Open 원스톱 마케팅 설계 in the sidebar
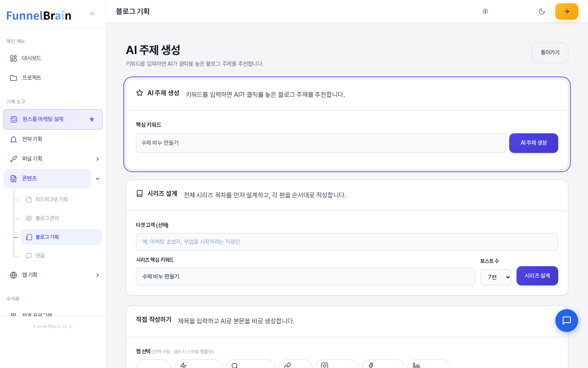This screenshot has width=588, height=368. pyautogui.click(x=53, y=119)
